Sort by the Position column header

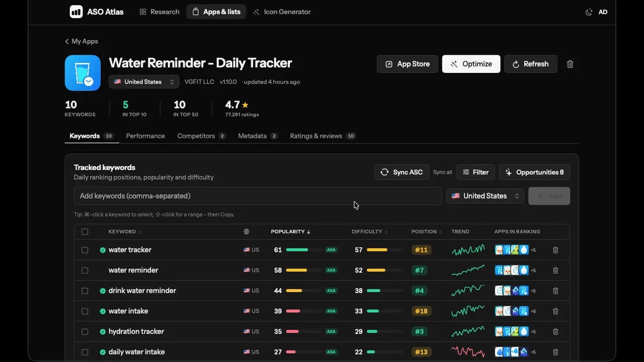(427, 232)
